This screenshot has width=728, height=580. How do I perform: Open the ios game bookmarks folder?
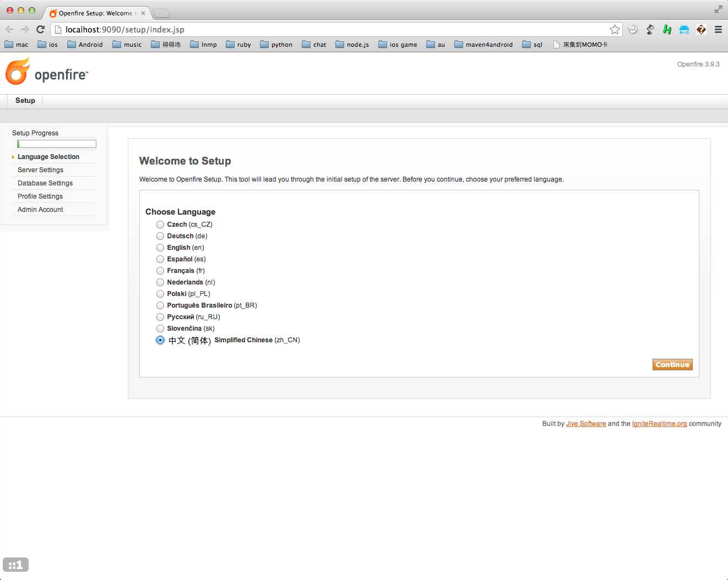point(398,45)
